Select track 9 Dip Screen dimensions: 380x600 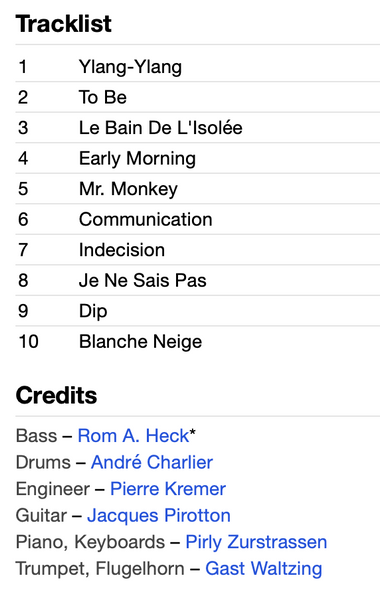pyautogui.click(x=197, y=311)
